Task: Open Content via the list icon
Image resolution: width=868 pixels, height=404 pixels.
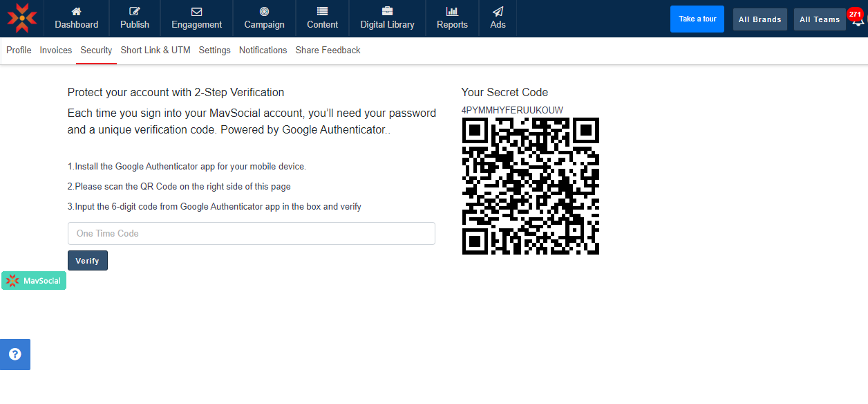Action: coord(322,11)
